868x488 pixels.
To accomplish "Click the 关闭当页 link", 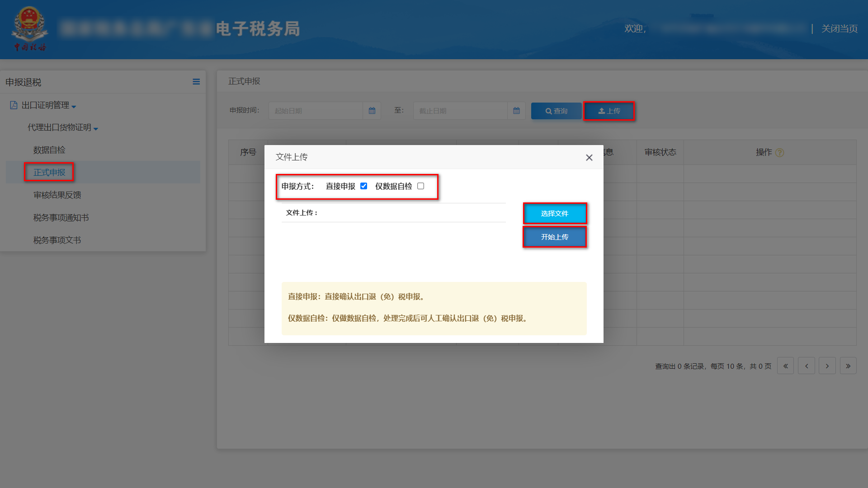I will 839,28.
